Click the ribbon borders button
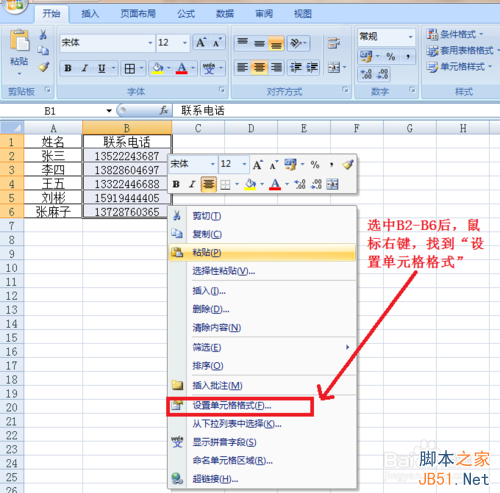This screenshot has height=493, width=500. [x=130, y=69]
